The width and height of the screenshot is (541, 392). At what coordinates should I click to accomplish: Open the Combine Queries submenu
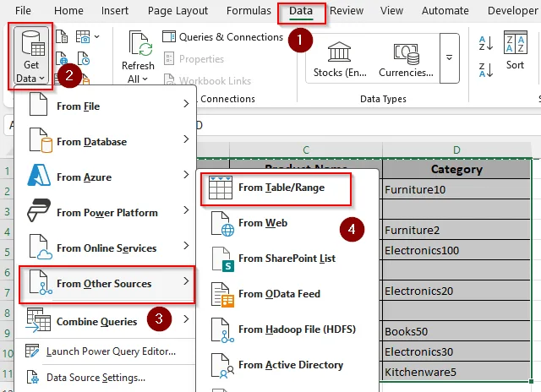(x=106, y=320)
